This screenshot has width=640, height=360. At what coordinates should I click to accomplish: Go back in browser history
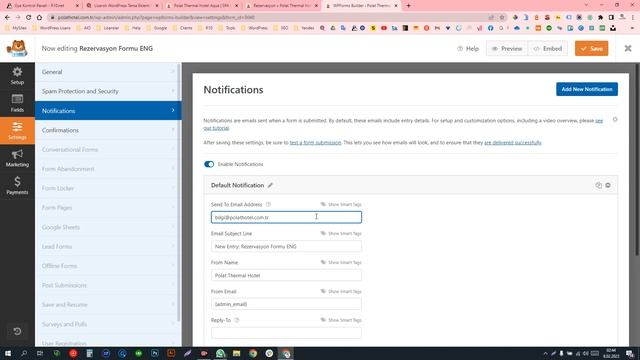(7, 17)
